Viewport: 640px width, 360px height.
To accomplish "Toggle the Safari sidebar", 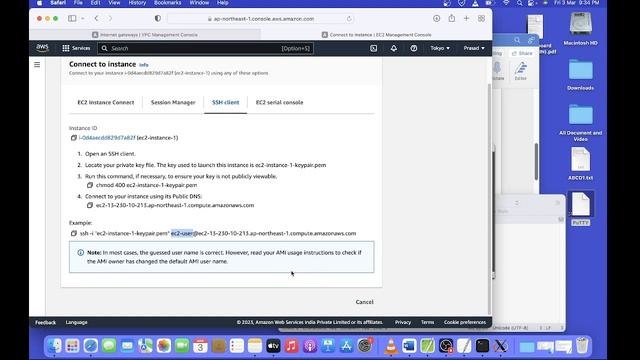I will pos(72,18).
